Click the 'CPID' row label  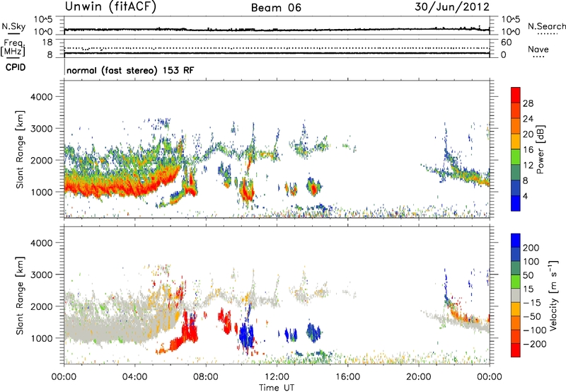tap(16, 67)
